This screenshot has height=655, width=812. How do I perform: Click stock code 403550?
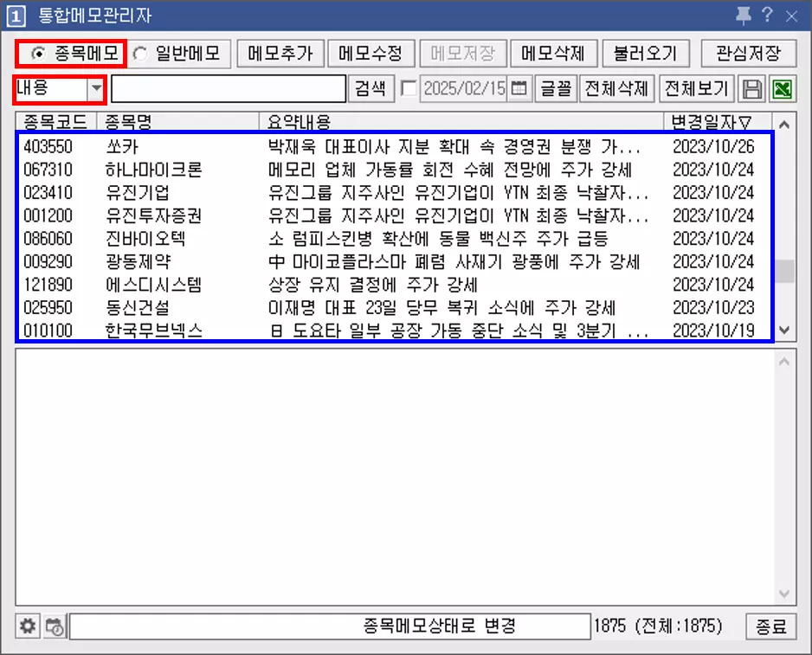tap(48, 146)
